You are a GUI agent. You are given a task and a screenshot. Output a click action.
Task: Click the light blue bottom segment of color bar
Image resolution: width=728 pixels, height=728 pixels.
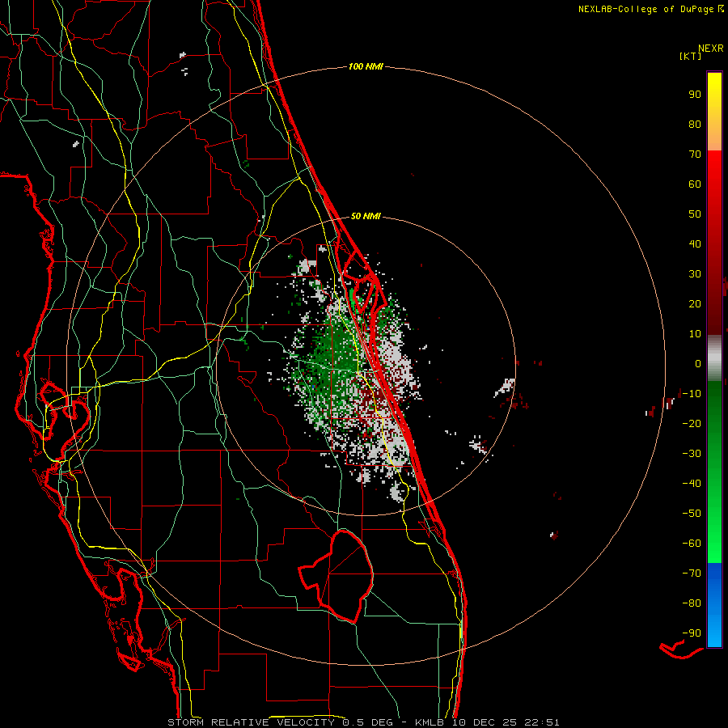pos(714,629)
